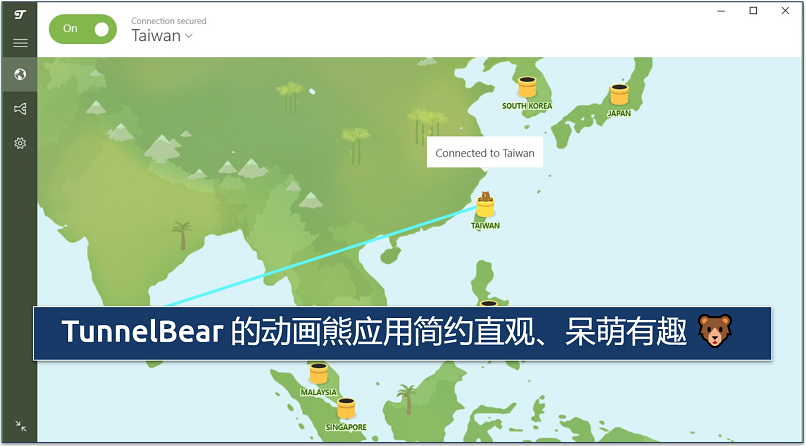Image resolution: width=806 pixels, height=446 pixels.
Task: Open the settings gear icon
Action: coord(19,143)
